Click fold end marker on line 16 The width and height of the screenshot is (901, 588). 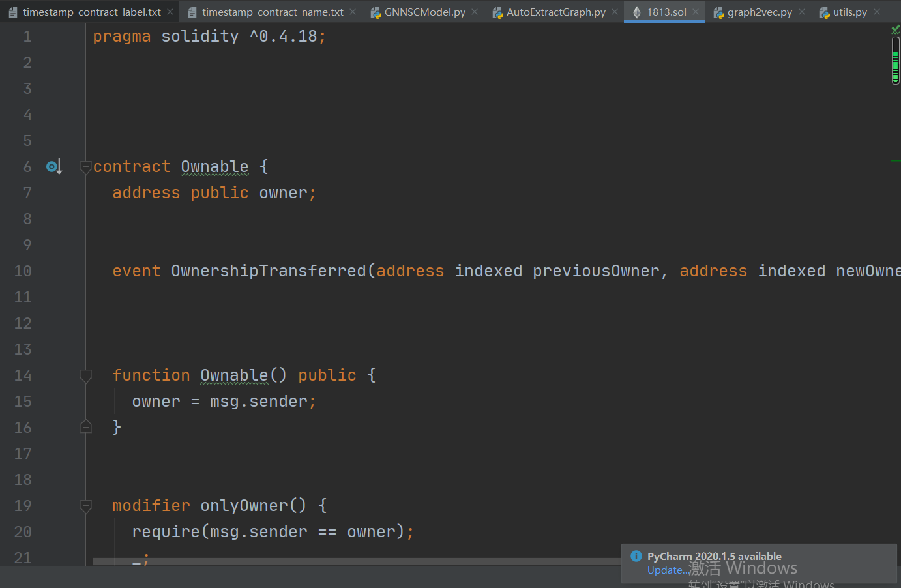(x=85, y=427)
